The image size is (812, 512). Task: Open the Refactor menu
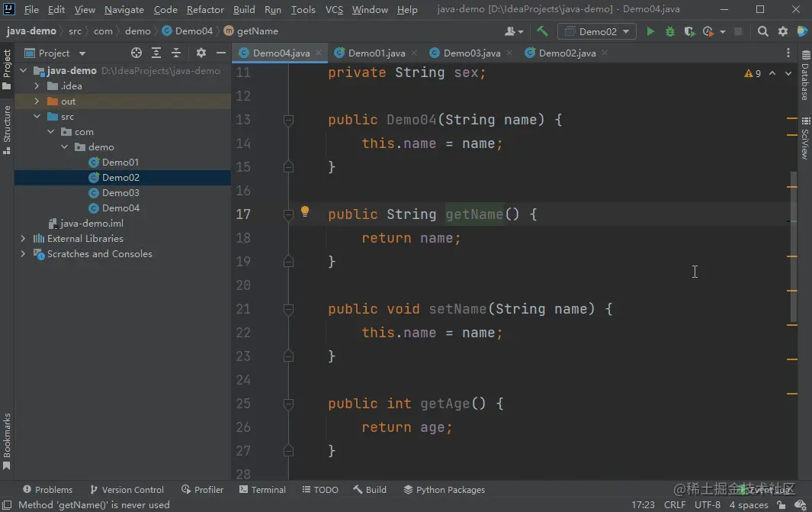(x=205, y=10)
